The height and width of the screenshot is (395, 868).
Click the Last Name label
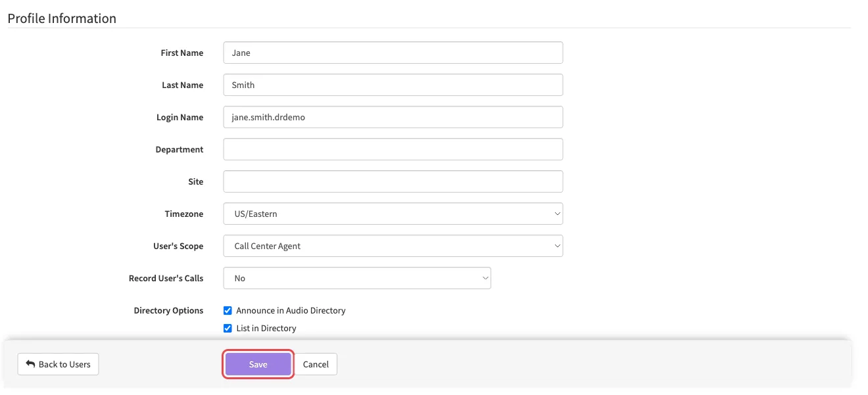pyautogui.click(x=183, y=85)
